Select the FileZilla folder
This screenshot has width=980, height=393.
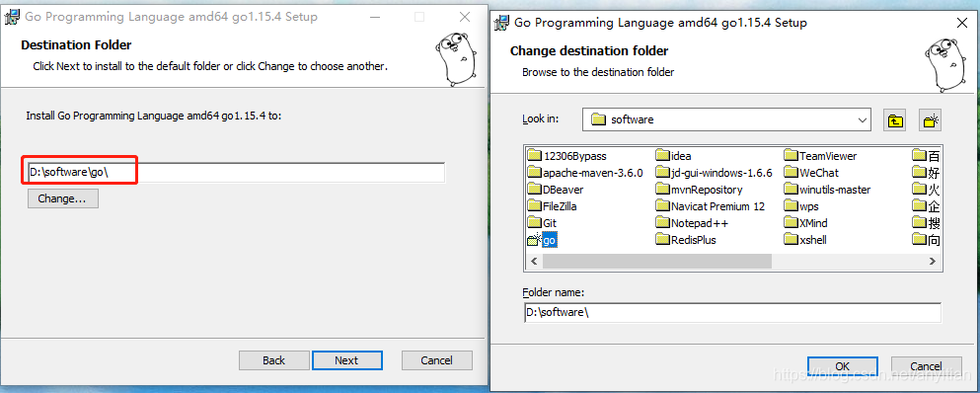pyautogui.click(x=553, y=206)
